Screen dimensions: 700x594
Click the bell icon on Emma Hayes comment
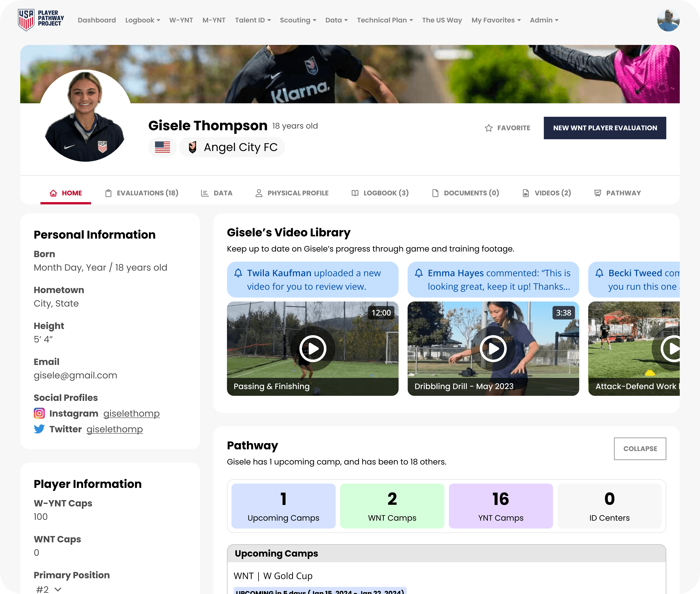point(419,273)
